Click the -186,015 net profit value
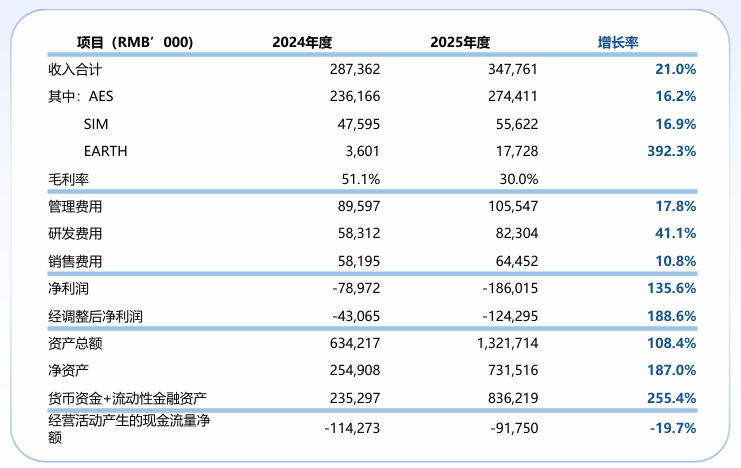 click(509, 289)
